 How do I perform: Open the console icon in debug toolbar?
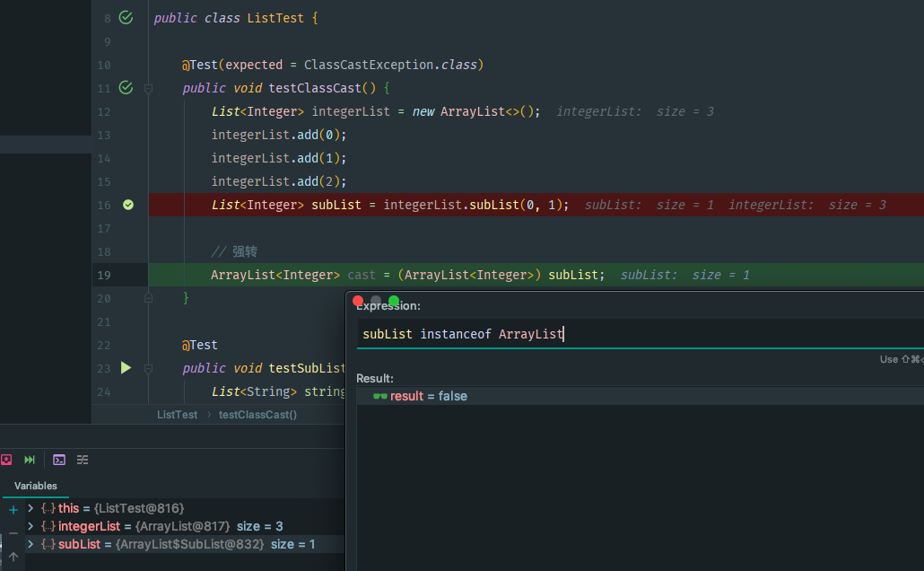[59, 460]
